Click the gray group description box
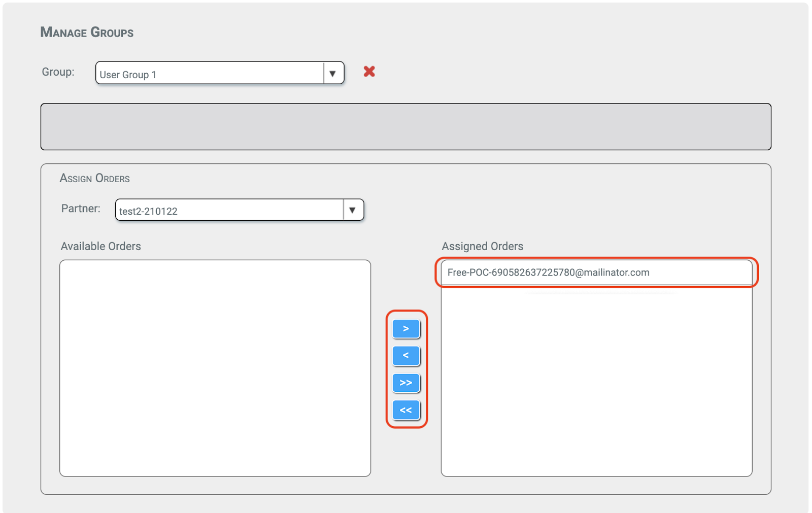 click(x=406, y=127)
